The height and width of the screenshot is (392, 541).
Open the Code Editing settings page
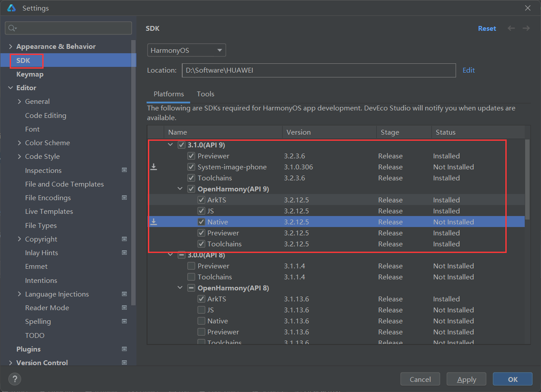[46, 115]
